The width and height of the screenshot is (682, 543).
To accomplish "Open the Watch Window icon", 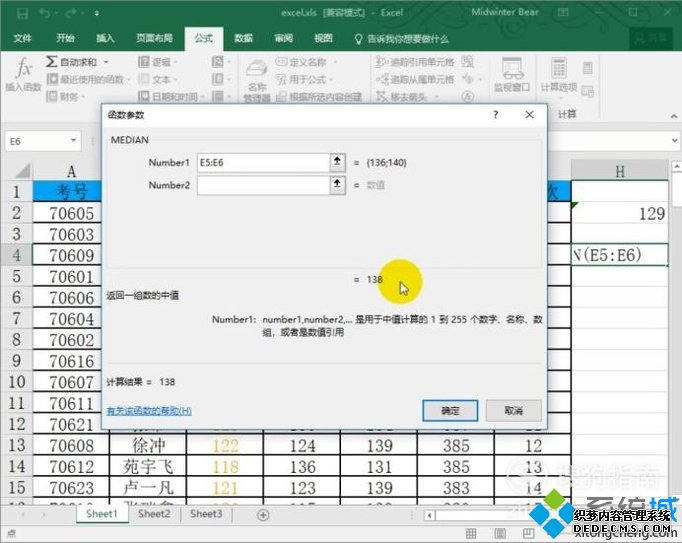I will tap(512, 69).
